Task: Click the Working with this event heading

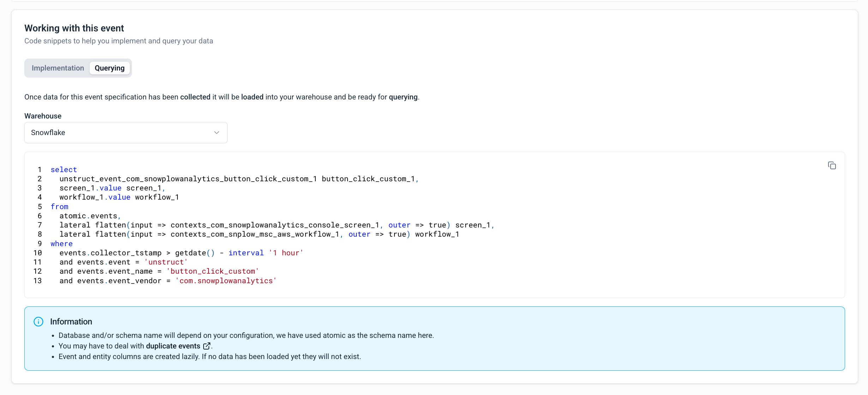Action: [x=74, y=28]
